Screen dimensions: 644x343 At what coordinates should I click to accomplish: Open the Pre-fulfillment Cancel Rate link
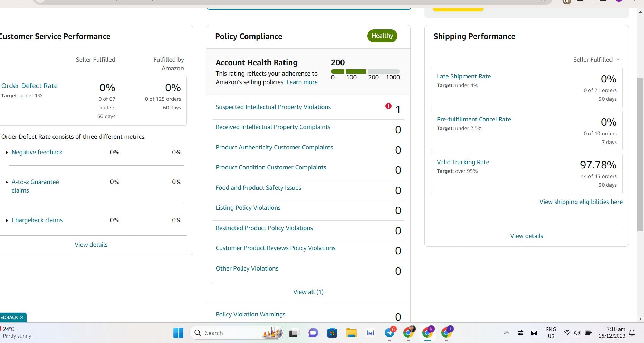[474, 119]
